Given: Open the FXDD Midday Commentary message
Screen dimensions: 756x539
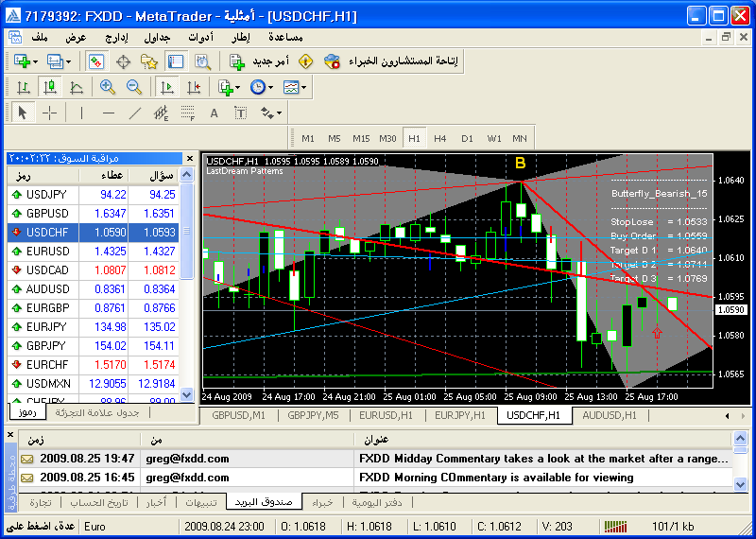Looking at the screenshot, I should click(542, 459).
